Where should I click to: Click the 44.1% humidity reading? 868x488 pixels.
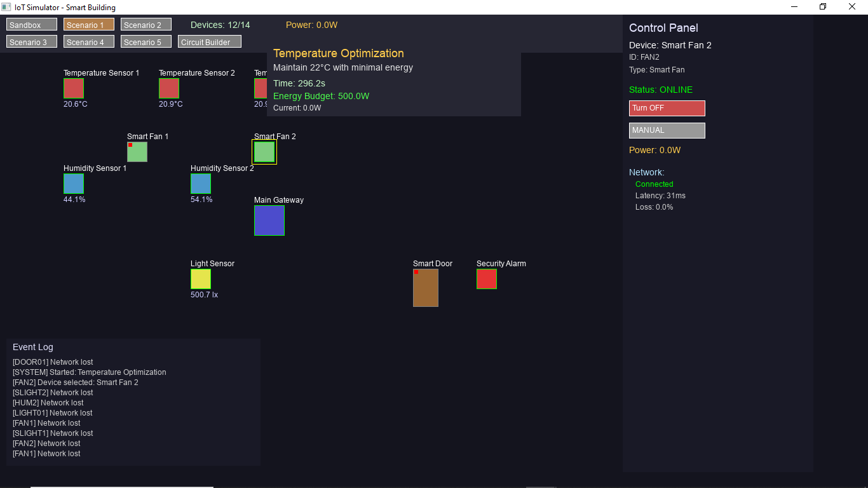(x=74, y=200)
